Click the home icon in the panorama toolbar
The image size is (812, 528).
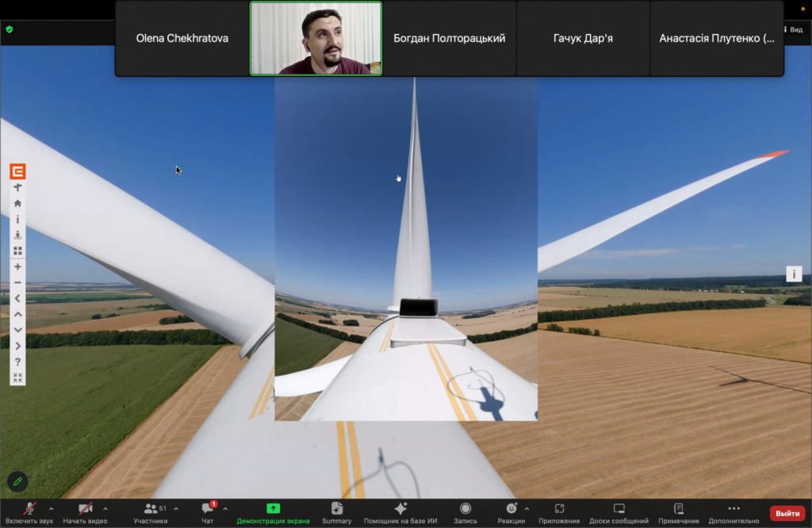[x=17, y=204]
